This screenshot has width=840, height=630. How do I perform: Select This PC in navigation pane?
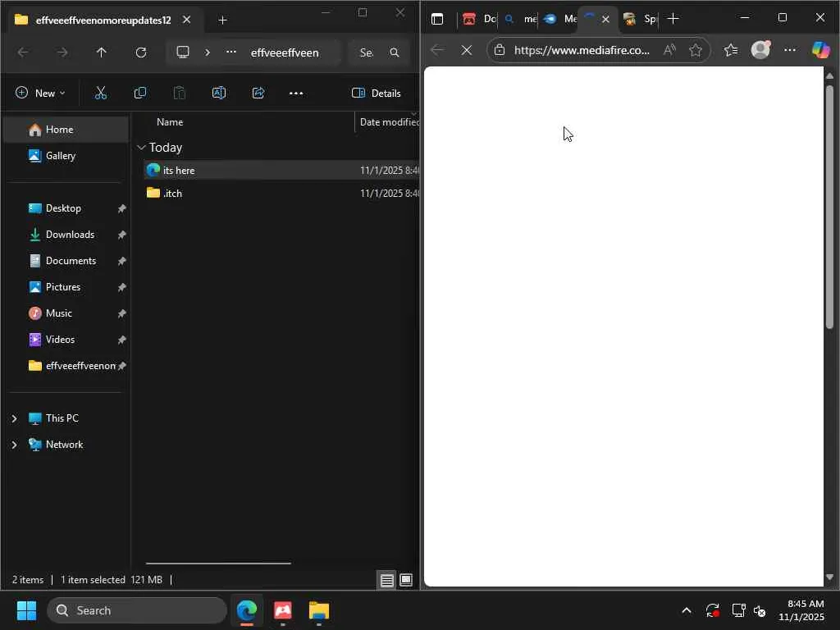pyautogui.click(x=62, y=418)
